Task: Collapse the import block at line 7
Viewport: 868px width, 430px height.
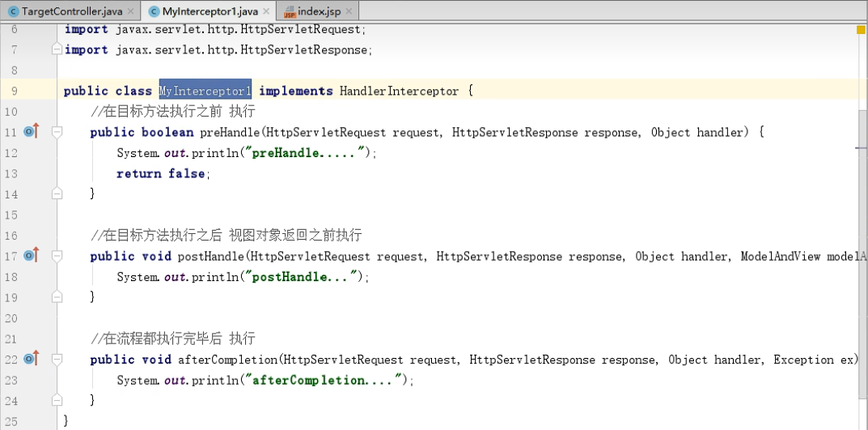Action: [57, 50]
